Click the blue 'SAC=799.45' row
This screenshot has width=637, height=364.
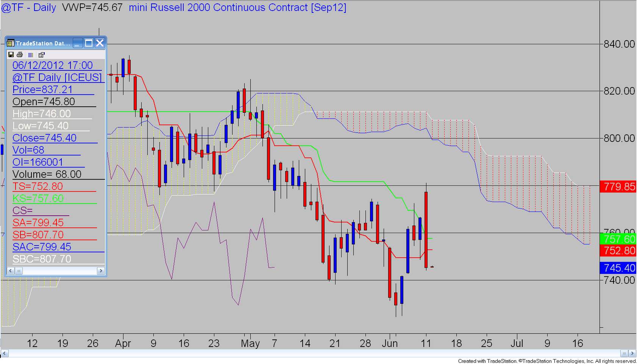click(x=42, y=247)
